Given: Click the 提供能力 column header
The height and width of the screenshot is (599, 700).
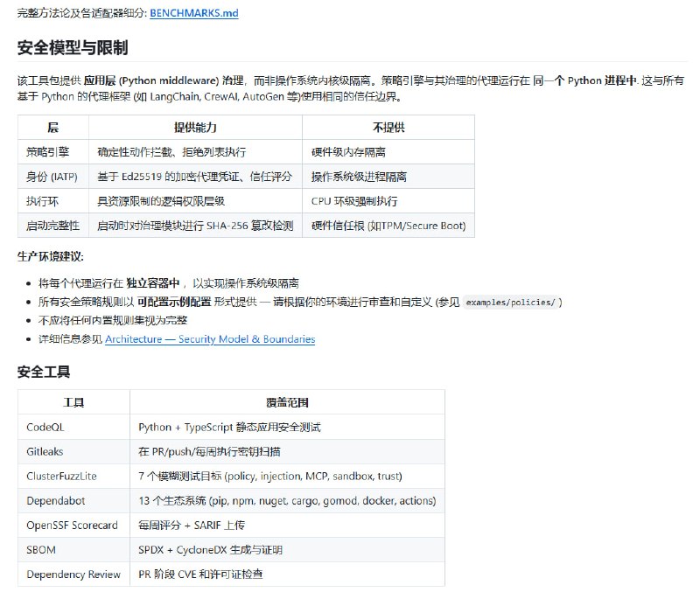Looking at the screenshot, I should click(x=195, y=128).
